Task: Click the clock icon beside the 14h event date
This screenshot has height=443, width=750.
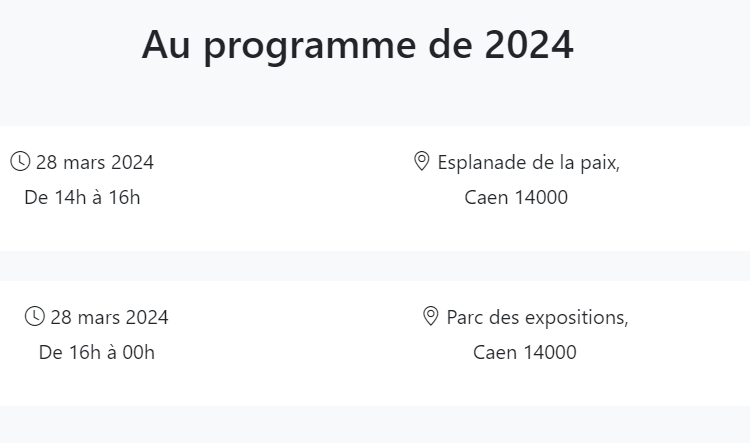Action: point(20,161)
